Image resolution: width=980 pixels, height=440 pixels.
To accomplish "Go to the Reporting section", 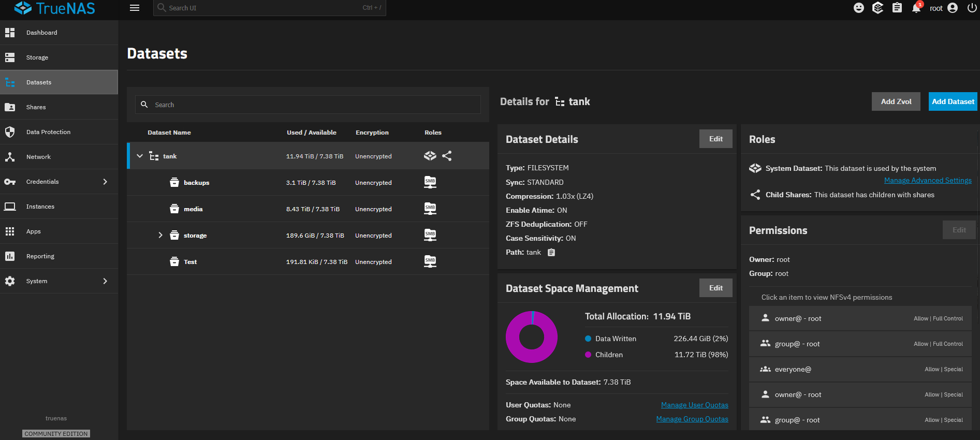I will click(x=40, y=256).
